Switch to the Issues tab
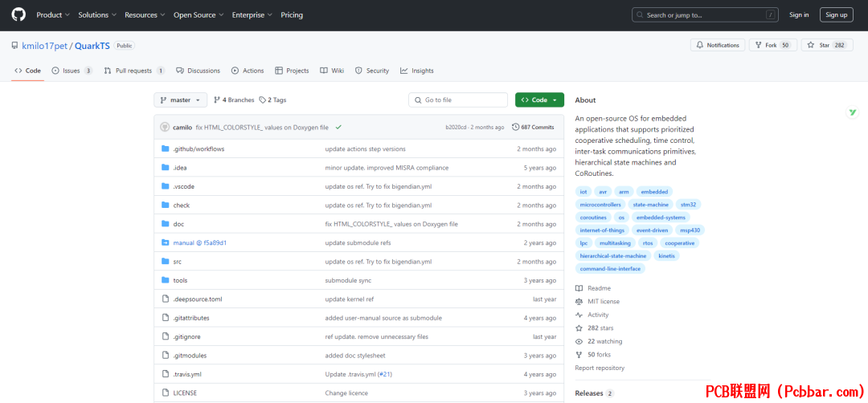Viewport: 868px width, 403px height. [x=72, y=71]
